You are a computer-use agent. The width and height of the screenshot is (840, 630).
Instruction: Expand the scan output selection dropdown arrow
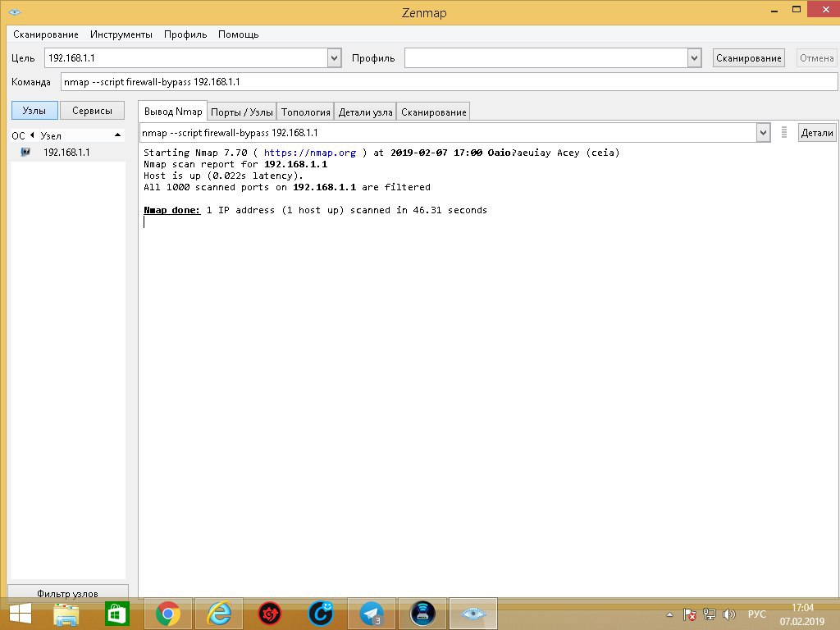(764, 133)
